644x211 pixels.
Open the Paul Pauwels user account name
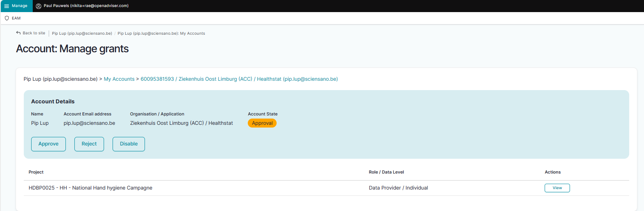point(86,6)
